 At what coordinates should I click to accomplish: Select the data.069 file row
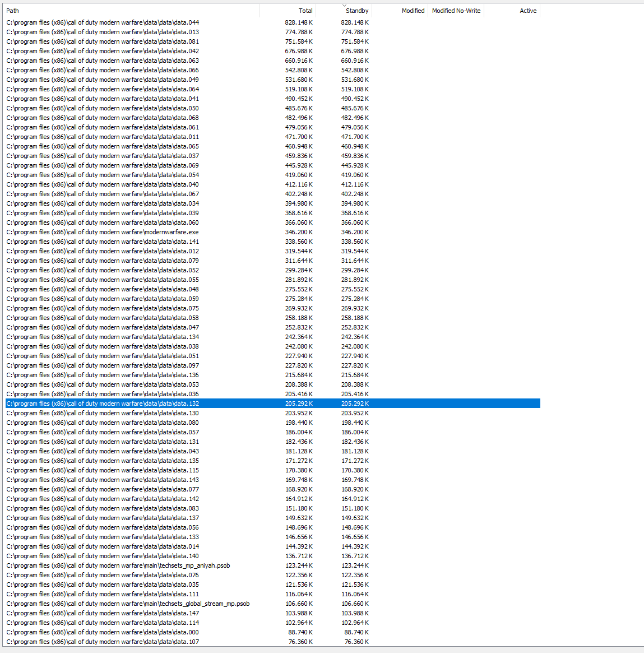tap(273, 165)
